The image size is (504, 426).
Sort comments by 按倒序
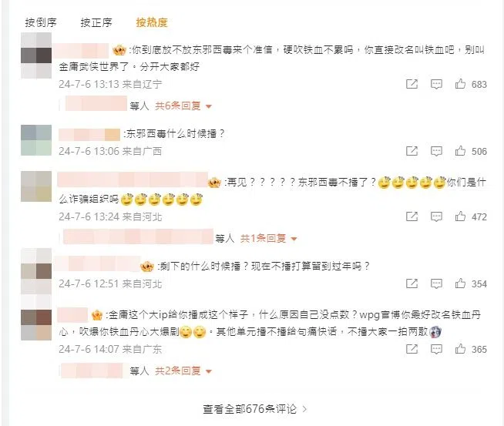(x=41, y=22)
